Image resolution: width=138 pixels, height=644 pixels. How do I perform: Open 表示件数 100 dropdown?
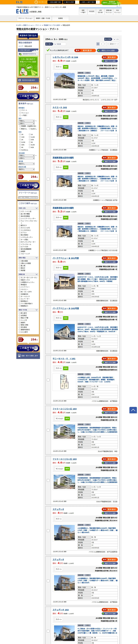(x=116, y=39)
